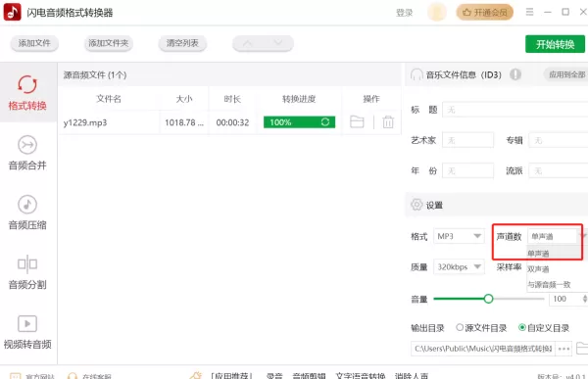The height and width of the screenshot is (379, 588).
Task: Click the 00:00:32 duration cell
Action: click(232, 122)
